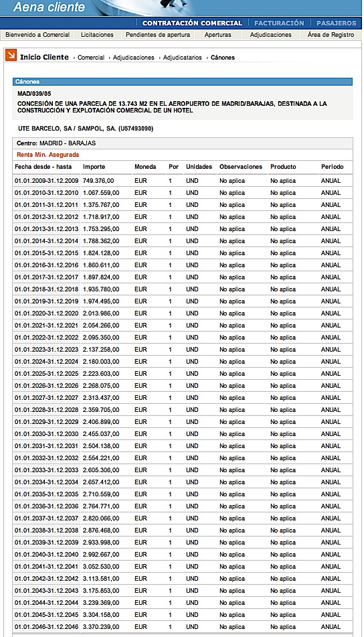Select the amount 3.370.239,00 cell
Image resolution: width=364 pixels, height=637 pixels.
pos(101,627)
